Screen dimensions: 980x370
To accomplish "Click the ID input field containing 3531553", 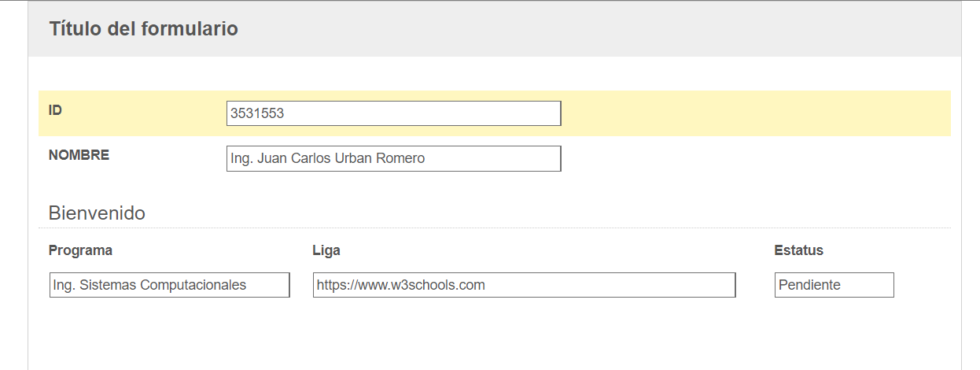I will tap(393, 113).
